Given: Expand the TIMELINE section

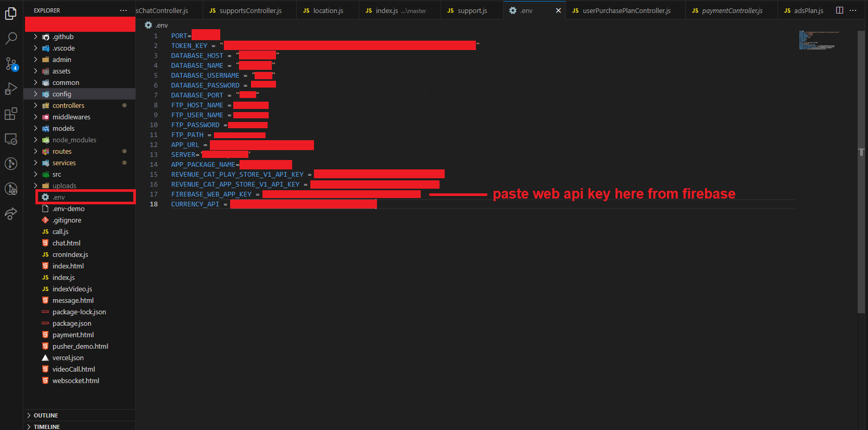Looking at the screenshot, I should coord(46,426).
